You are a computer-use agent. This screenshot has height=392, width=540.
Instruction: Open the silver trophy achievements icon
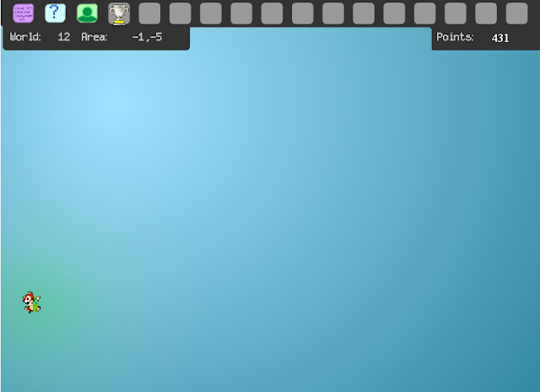(119, 13)
